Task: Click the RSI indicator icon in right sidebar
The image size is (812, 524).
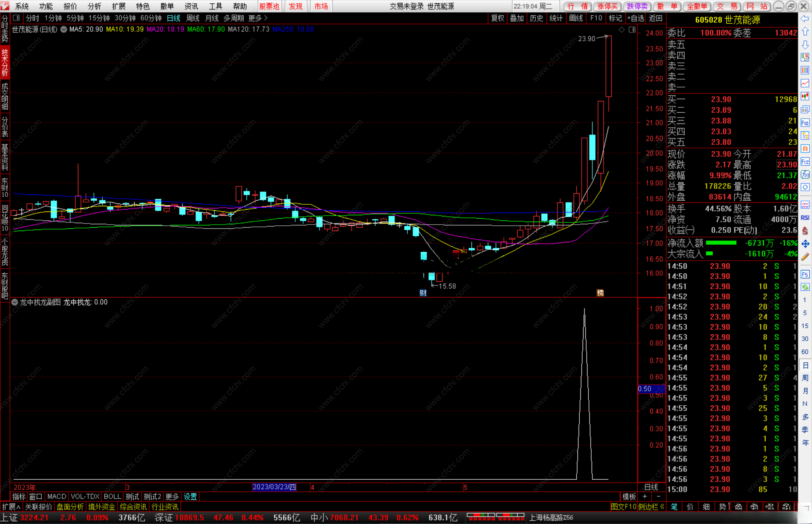Action: coord(805,218)
